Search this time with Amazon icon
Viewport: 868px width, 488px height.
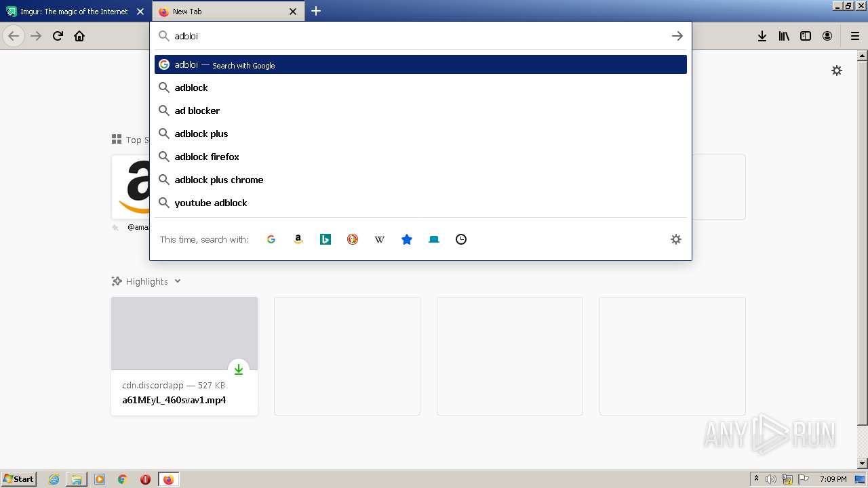click(x=298, y=239)
